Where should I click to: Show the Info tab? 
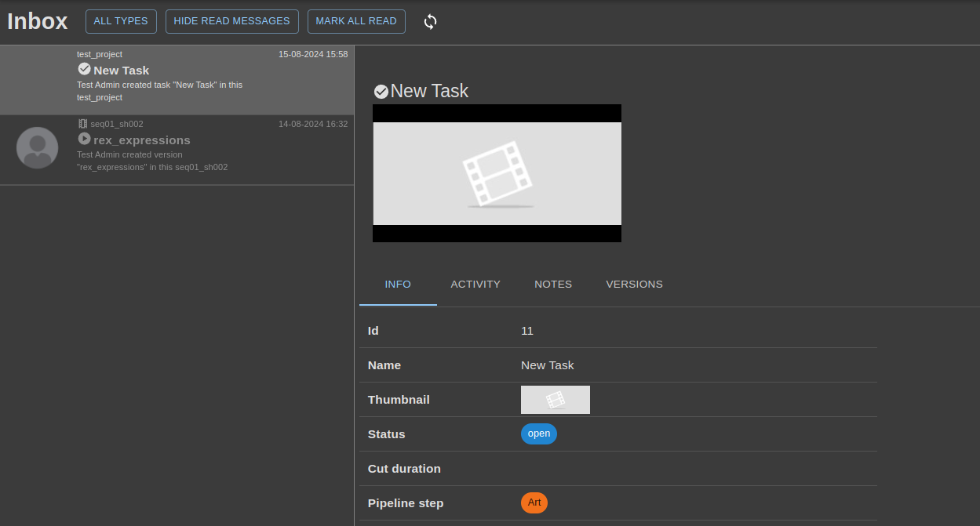(x=398, y=285)
